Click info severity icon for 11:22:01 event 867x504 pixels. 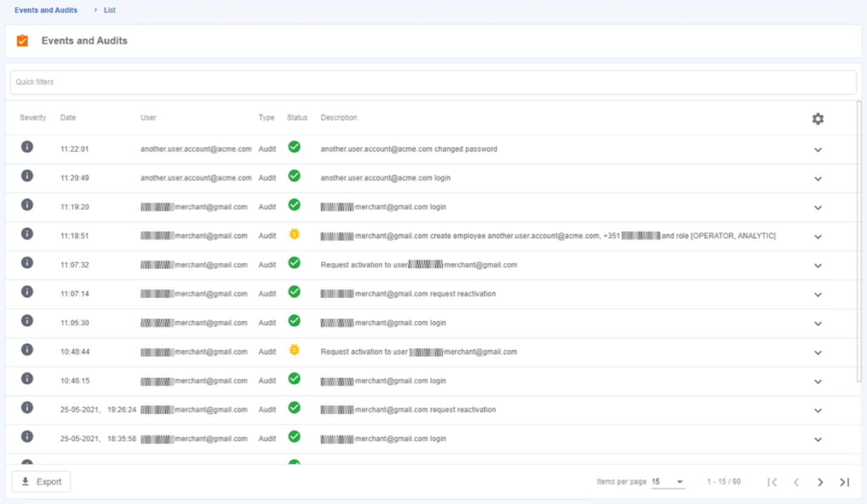[27, 146]
